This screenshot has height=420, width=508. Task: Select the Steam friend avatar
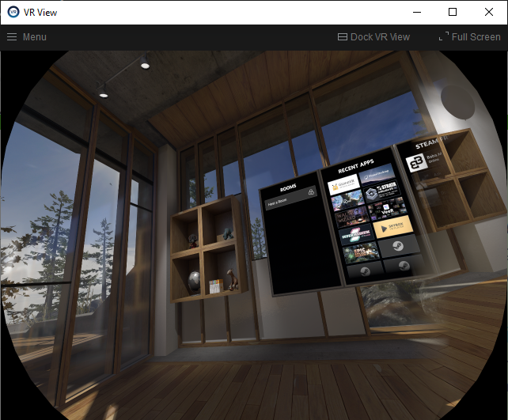415,163
